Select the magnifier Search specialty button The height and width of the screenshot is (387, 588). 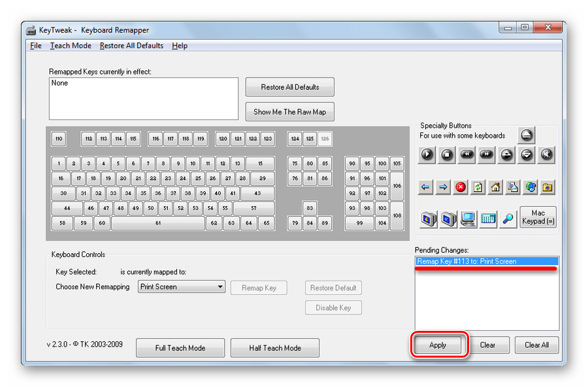[508, 219]
